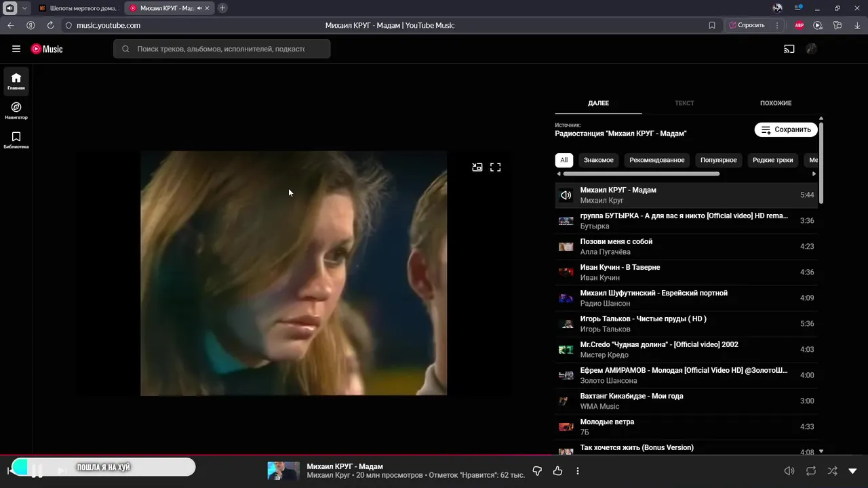Screen dimensions: 868x488
Task: Open Библиотека in sidebar
Action: pos(16,140)
